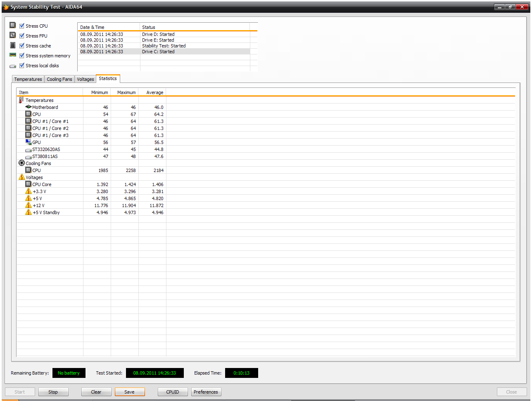532x401 pixels.
Task: Uncheck the Stress cache checkbox
Action: pos(22,46)
